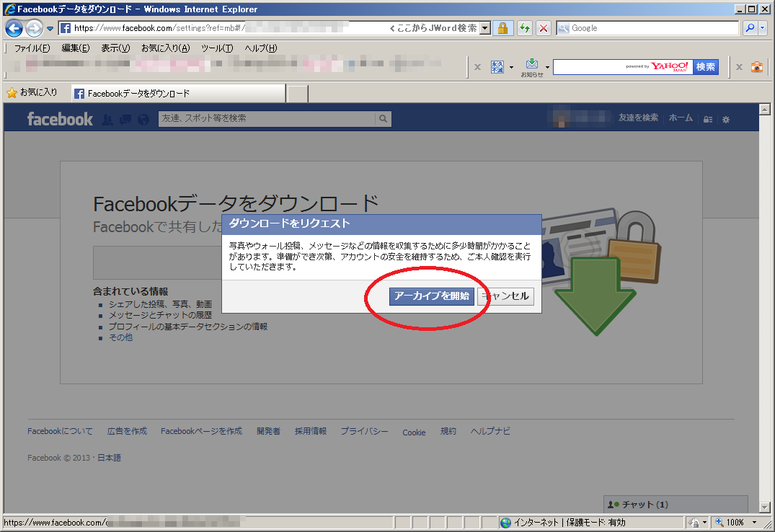Screen dimensions: 775x532
Task: Click the red Stop loading icon
Action: coord(544,28)
